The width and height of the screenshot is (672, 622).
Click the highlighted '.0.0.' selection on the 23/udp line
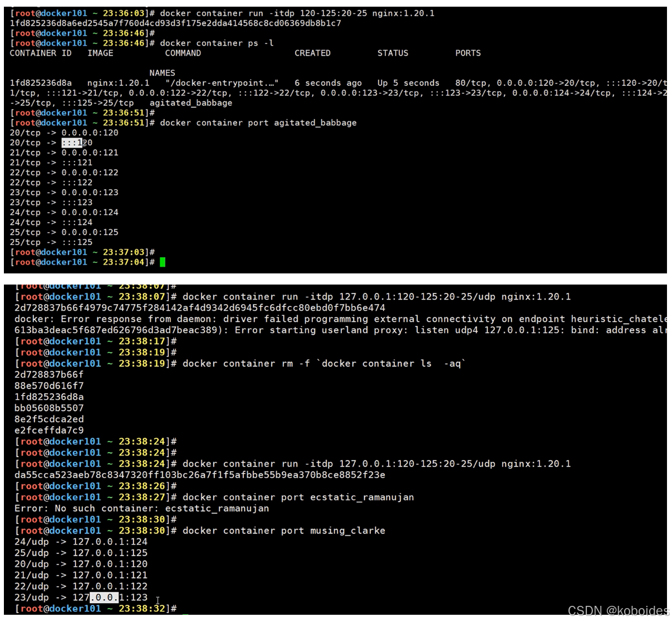(104, 597)
